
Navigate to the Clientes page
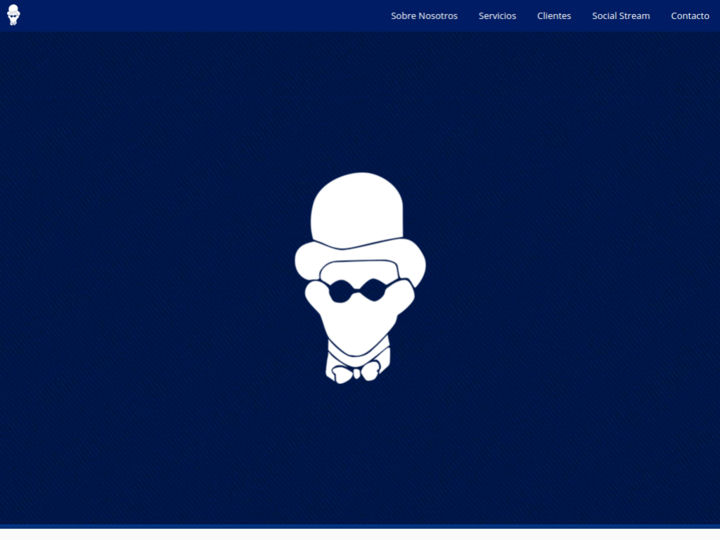(x=554, y=16)
